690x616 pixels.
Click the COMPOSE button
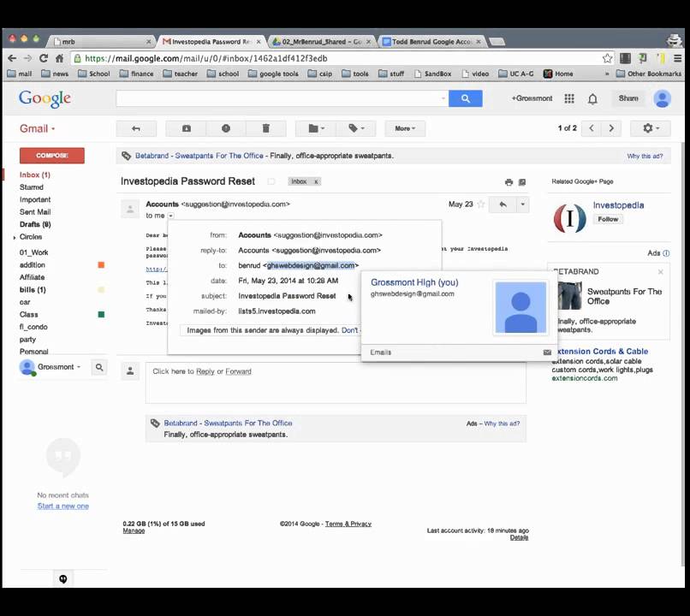[52, 156]
